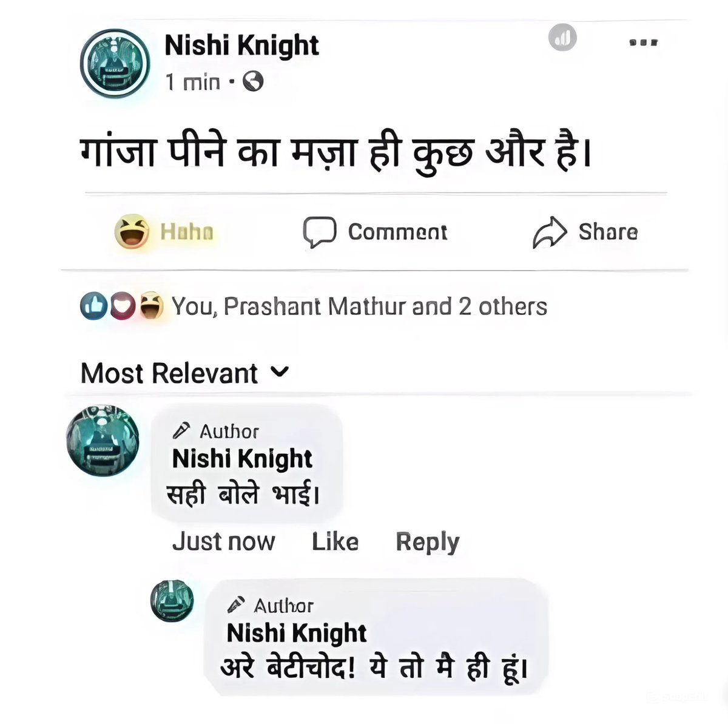View the laughing reaction icon in summary

tap(151, 306)
